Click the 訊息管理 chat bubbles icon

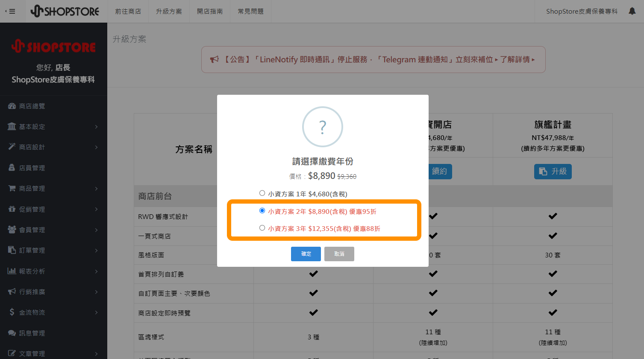click(12, 333)
